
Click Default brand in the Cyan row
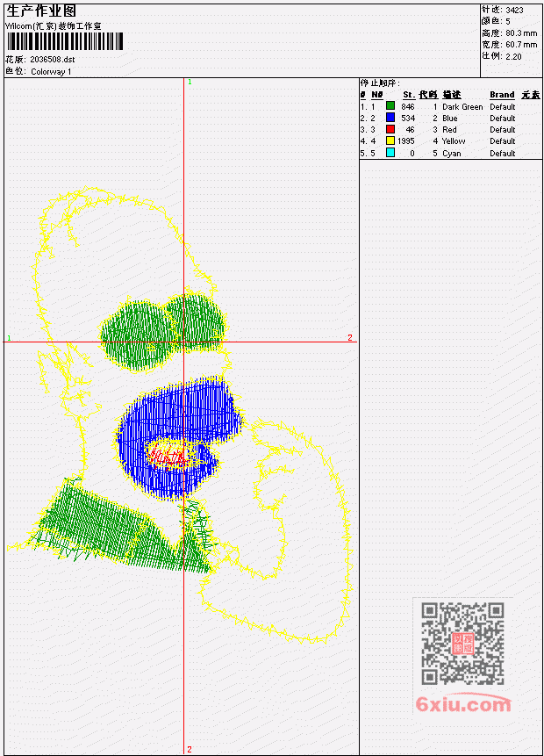[503, 154]
